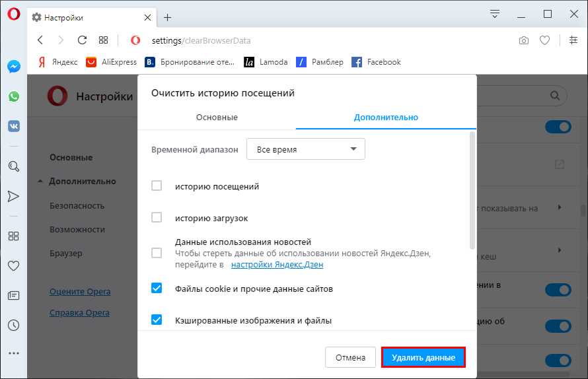
Task: Click the dialog's vertical scrollbar
Action: coord(472,190)
